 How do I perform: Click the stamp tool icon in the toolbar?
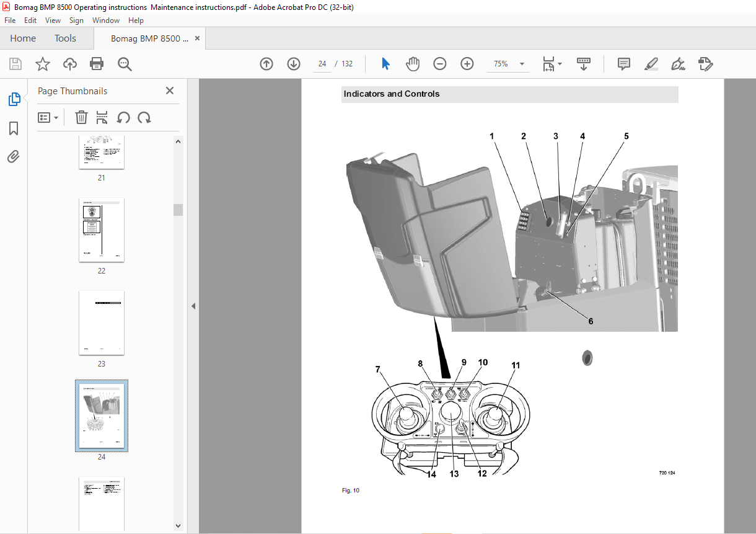coord(705,64)
